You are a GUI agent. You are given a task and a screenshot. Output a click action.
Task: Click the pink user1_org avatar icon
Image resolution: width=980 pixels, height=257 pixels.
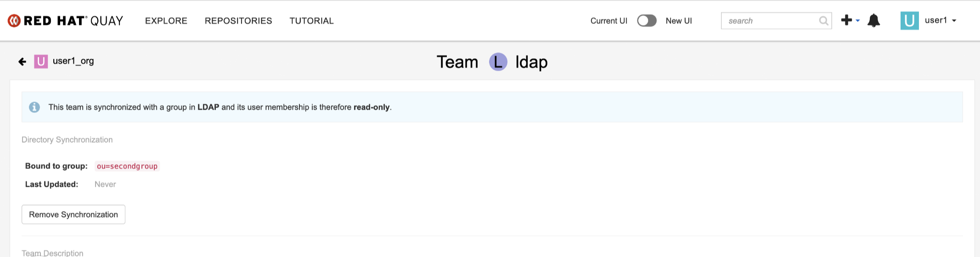click(x=41, y=61)
